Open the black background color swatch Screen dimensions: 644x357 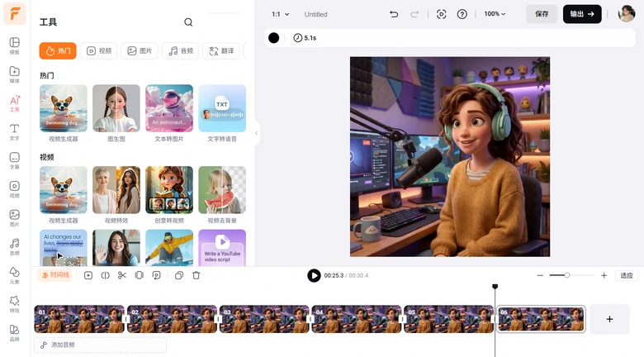(x=274, y=38)
